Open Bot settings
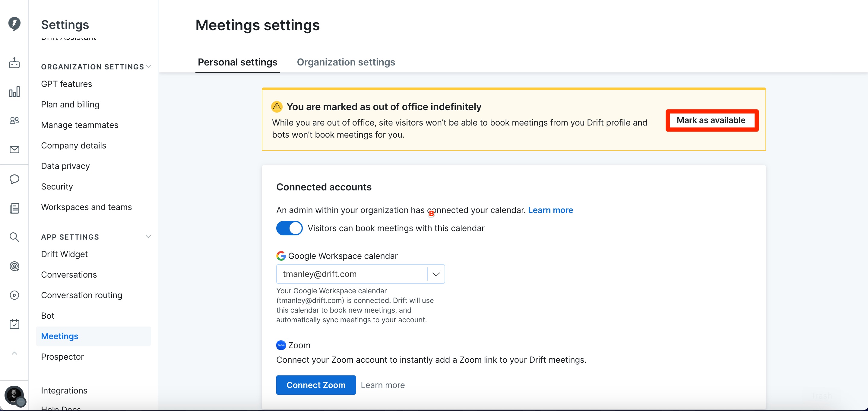Screen dimensions: 868x411 48,316
